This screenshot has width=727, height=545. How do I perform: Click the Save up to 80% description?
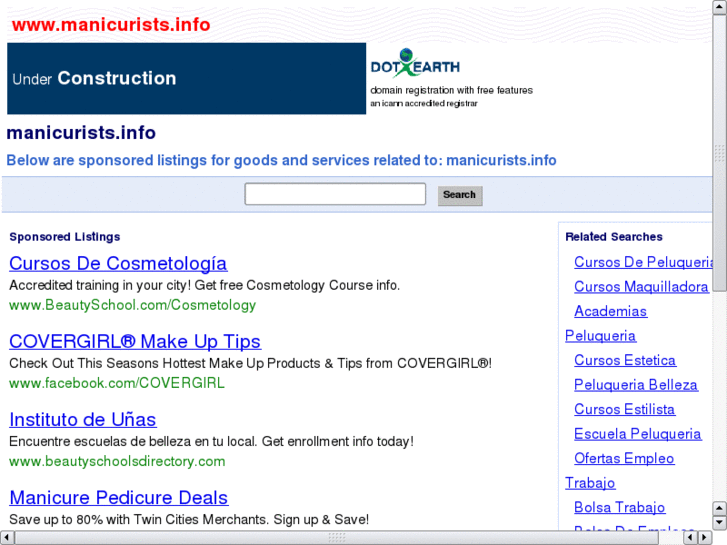pyautogui.click(x=189, y=519)
